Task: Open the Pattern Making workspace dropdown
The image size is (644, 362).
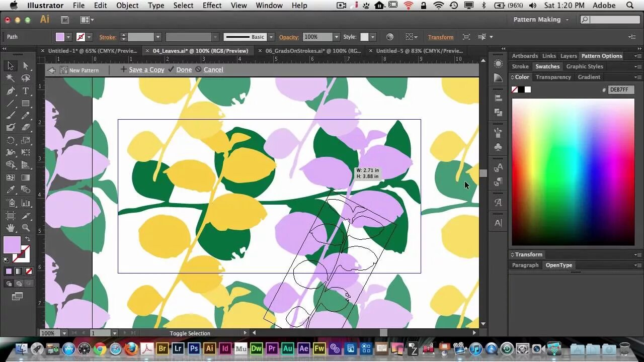Action: click(x=541, y=20)
